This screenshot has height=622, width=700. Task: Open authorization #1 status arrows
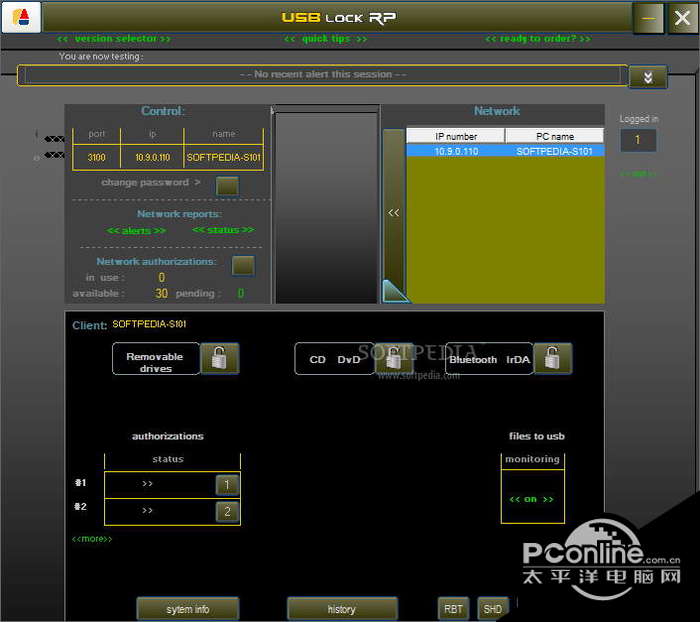[x=147, y=484]
